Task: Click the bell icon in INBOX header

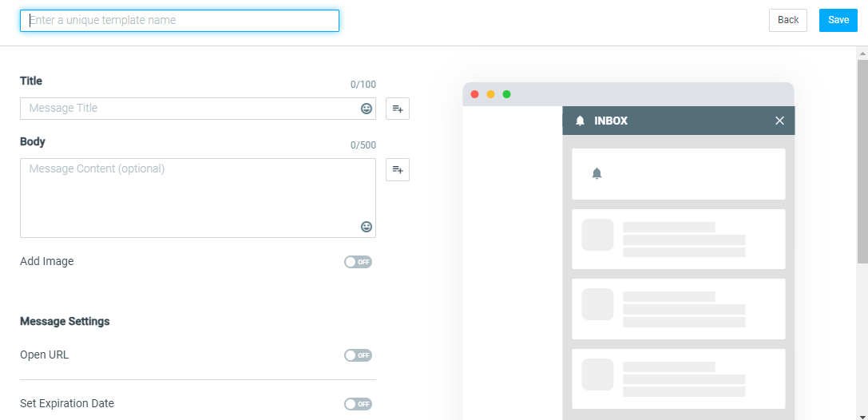Action: 581,121
